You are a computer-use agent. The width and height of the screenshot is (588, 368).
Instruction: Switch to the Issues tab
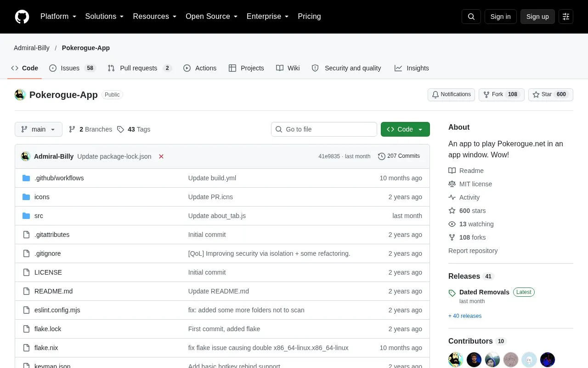click(73, 68)
